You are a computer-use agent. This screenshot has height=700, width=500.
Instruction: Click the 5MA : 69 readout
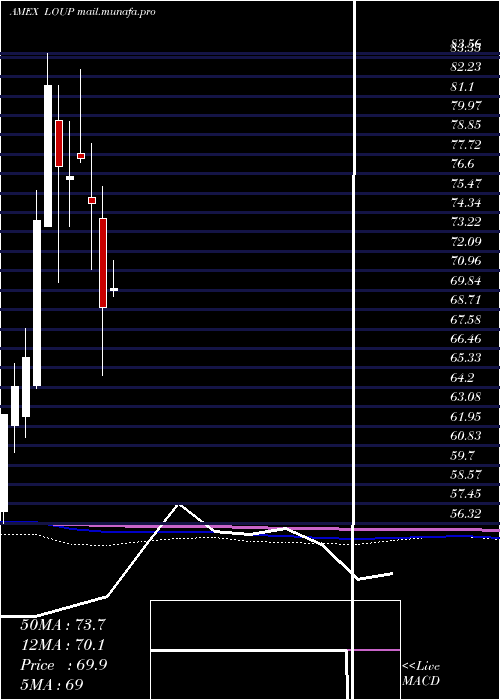pos(52,685)
